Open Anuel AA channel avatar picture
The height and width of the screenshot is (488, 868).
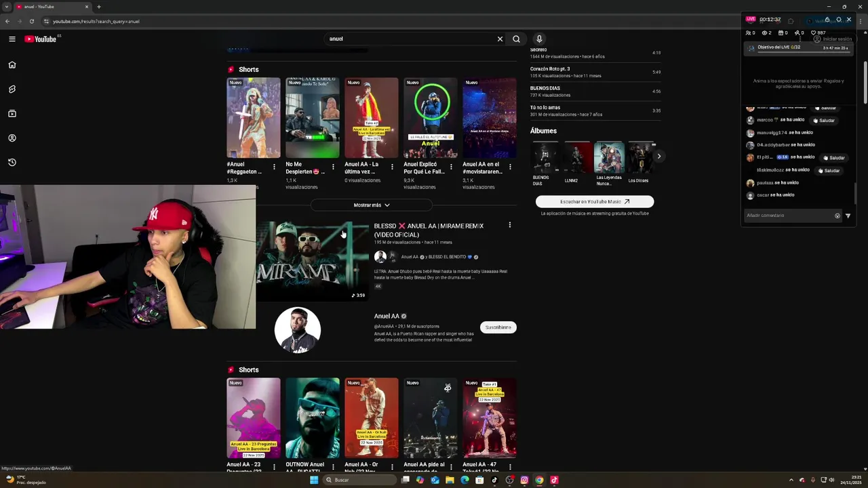coord(297,330)
